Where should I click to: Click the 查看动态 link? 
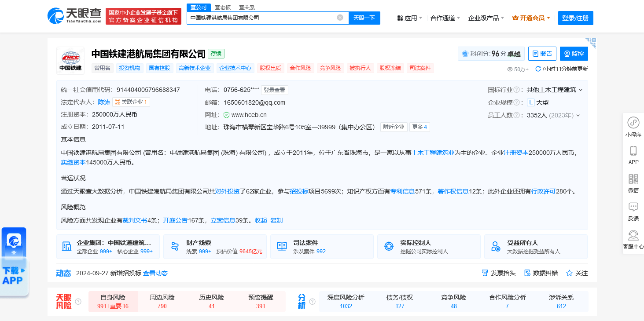click(x=155, y=273)
